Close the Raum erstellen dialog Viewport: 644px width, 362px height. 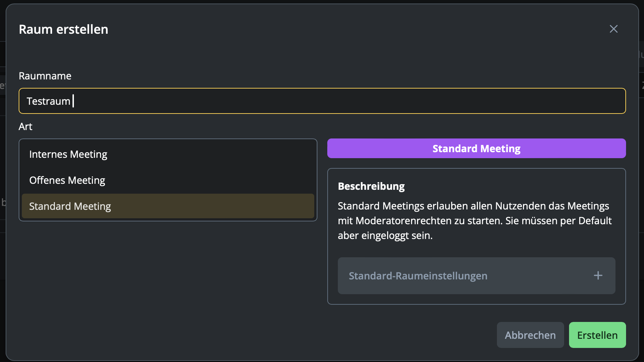(x=613, y=29)
